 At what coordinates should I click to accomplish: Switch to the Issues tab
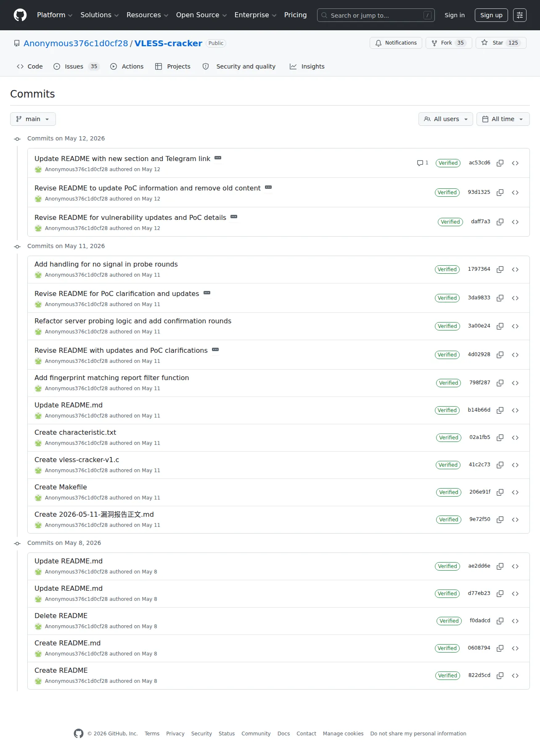pos(77,66)
